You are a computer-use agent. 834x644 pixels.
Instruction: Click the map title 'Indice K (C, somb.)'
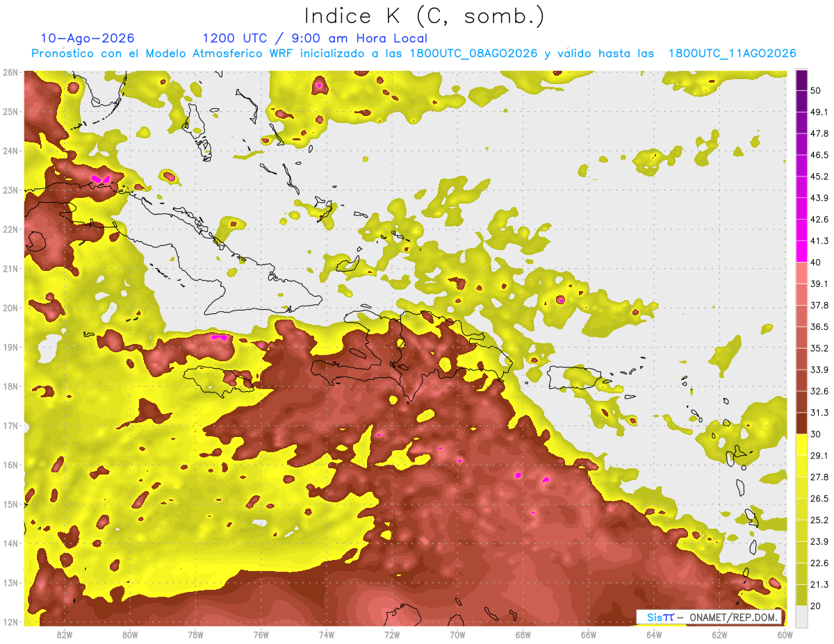pyautogui.click(x=424, y=17)
